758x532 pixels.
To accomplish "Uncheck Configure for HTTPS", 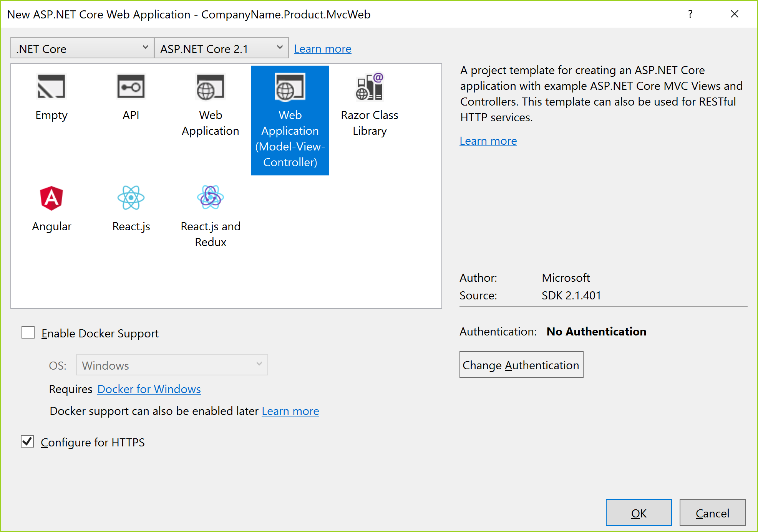I will coord(28,441).
